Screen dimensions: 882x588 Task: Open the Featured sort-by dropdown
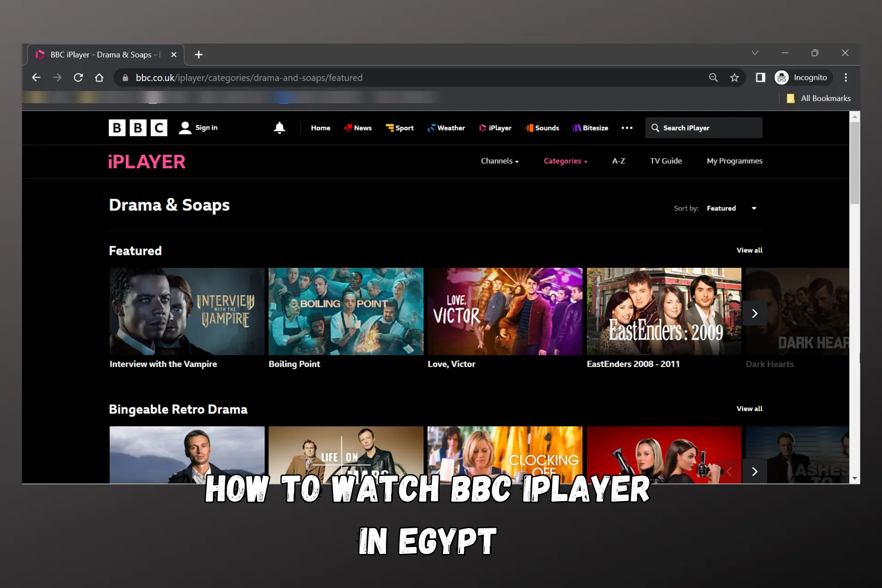pos(731,208)
